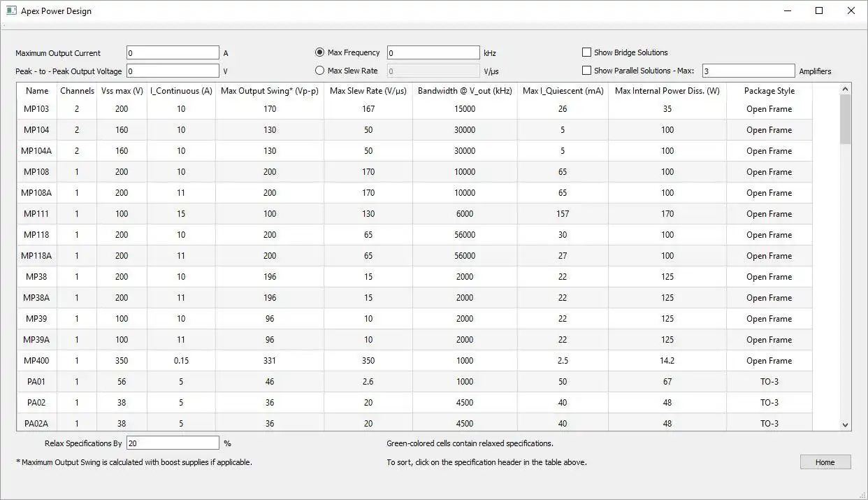868x500 pixels.
Task: Select the MP118A name cell
Action: (37, 256)
